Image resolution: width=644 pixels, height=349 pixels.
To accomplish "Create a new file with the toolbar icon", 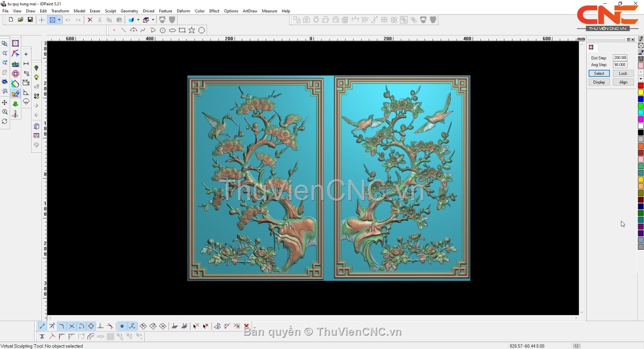I will [x=11, y=20].
